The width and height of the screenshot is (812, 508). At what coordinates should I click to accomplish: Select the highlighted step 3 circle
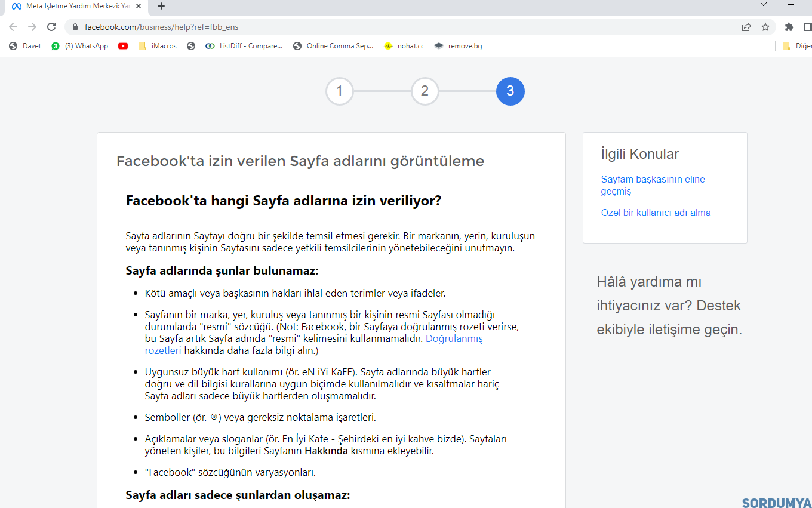[510, 91]
